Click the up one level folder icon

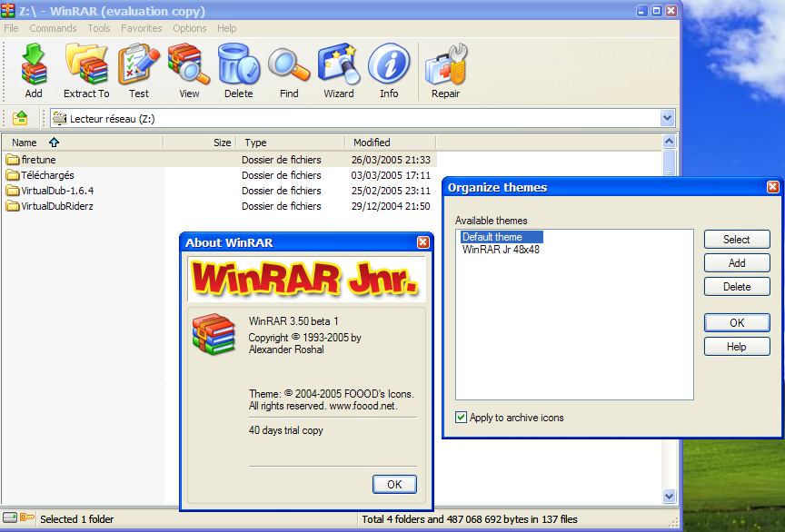coord(20,118)
